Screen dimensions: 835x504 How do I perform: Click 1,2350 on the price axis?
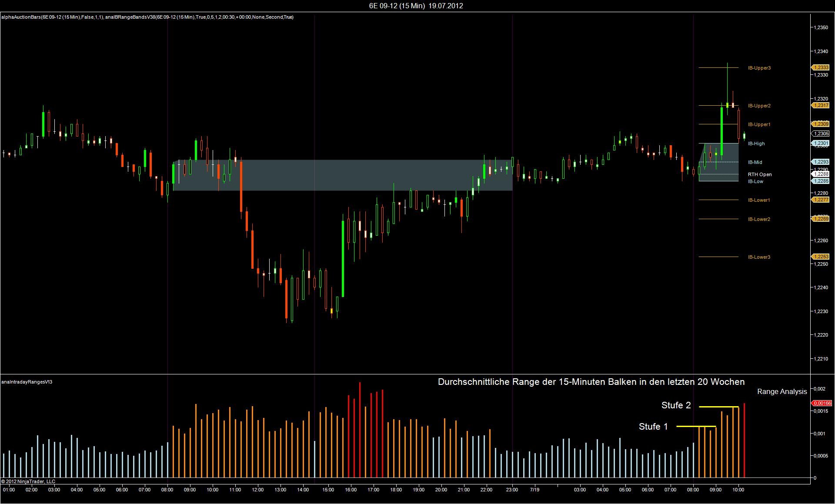coord(822,27)
